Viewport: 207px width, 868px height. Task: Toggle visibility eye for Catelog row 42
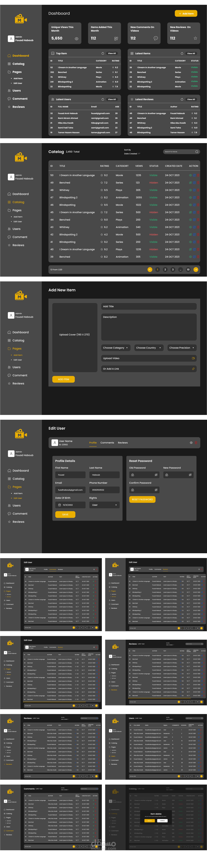click(x=190, y=235)
